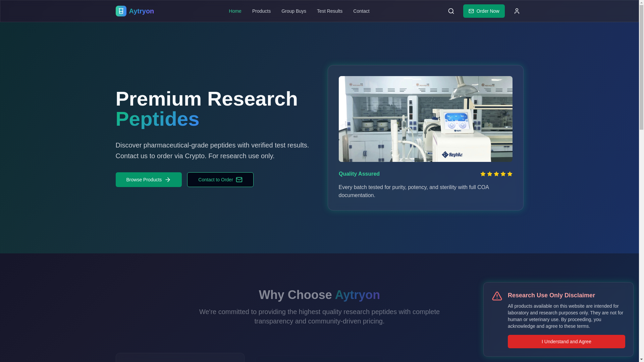The height and width of the screenshot is (362, 644).
Task: Click the Order Now button
Action: [x=484, y=11]
